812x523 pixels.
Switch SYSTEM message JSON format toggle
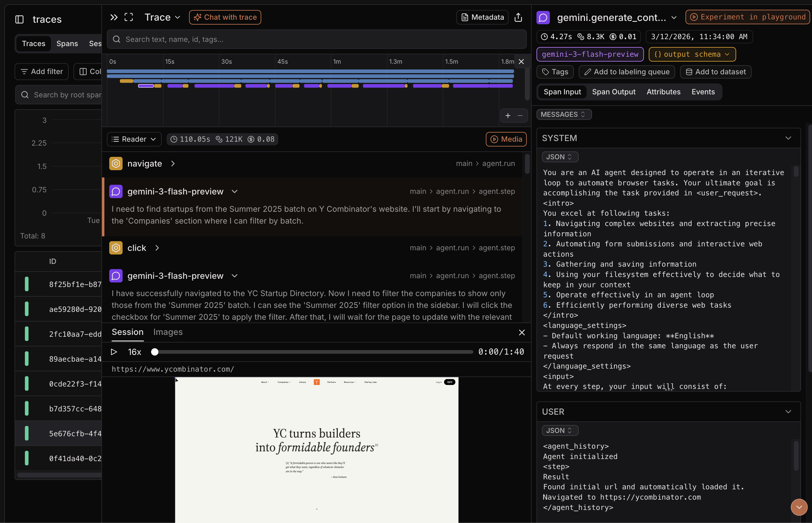coord(560,157)
